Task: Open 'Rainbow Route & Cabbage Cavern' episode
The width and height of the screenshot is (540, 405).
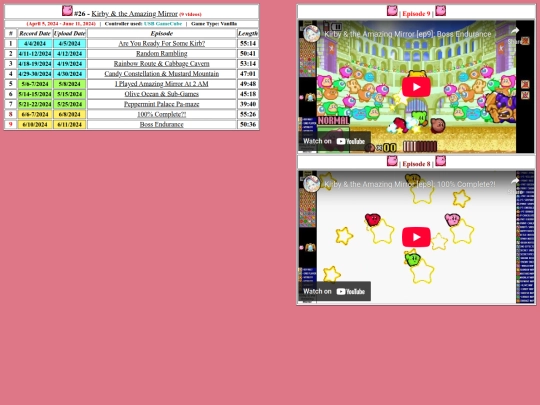Action: coord(162,64)
